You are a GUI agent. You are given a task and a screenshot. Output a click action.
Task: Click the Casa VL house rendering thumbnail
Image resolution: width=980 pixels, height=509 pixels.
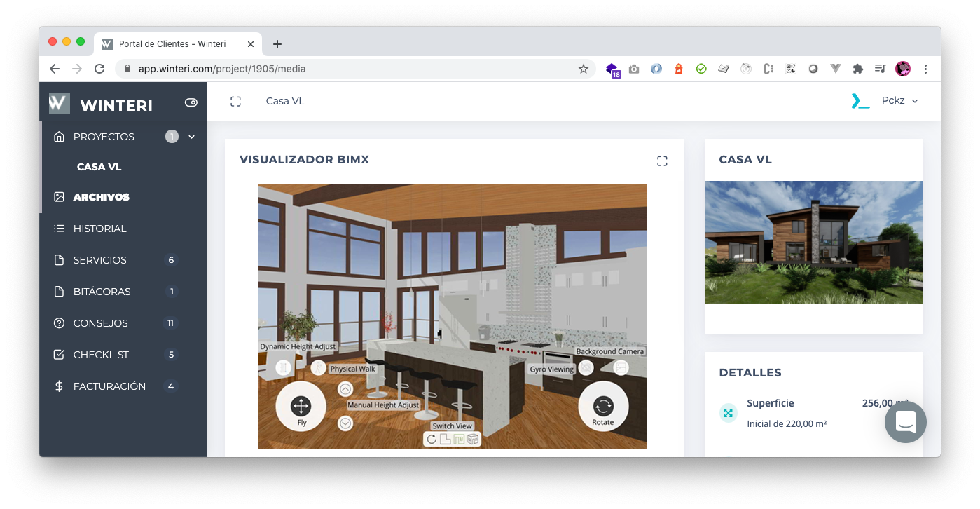(x=813, y=243)
